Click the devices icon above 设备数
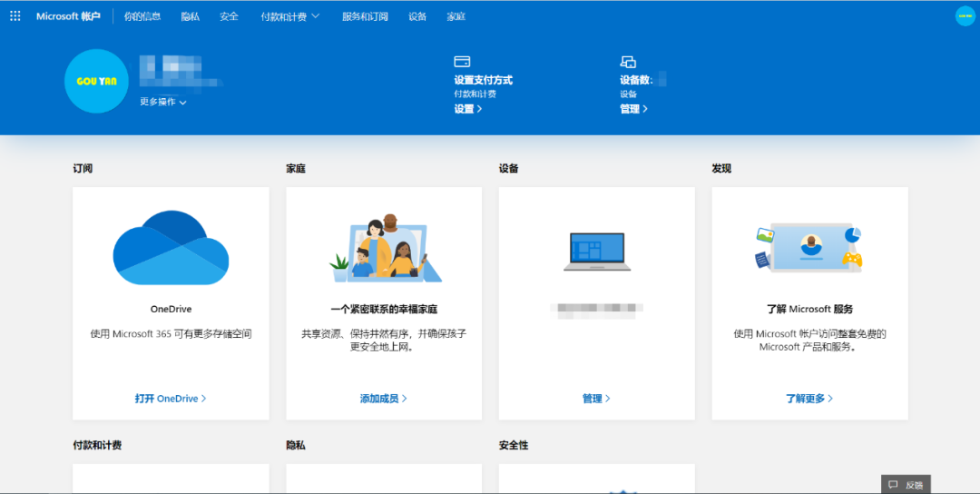This screenshot has height=494, width=980. pos(628,61)
